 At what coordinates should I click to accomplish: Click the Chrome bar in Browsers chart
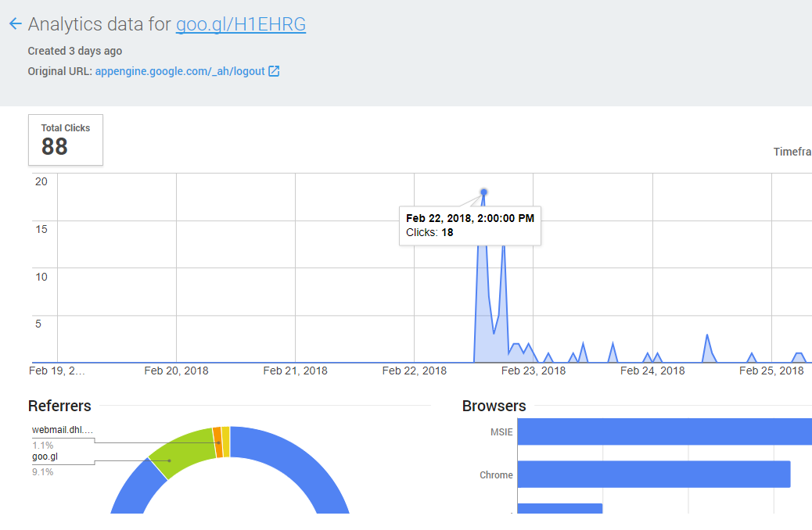(654, 474)
